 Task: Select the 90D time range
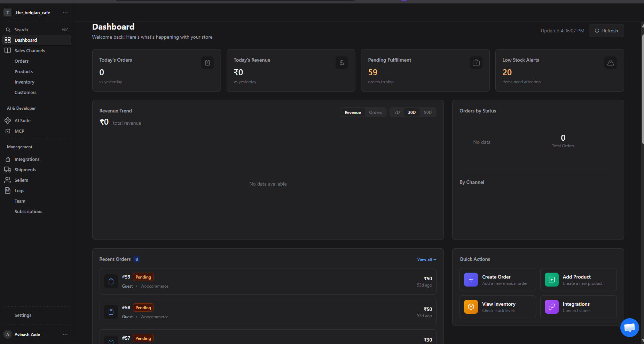(427, 112)
